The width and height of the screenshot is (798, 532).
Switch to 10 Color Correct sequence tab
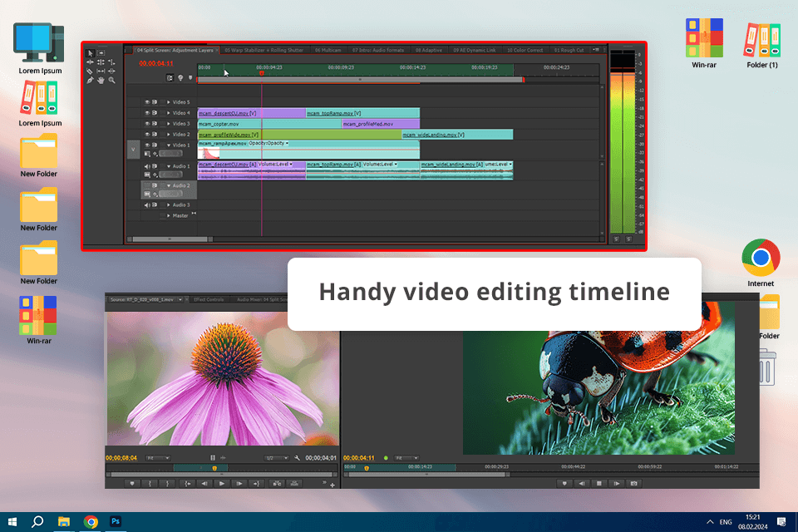[525, 51]
